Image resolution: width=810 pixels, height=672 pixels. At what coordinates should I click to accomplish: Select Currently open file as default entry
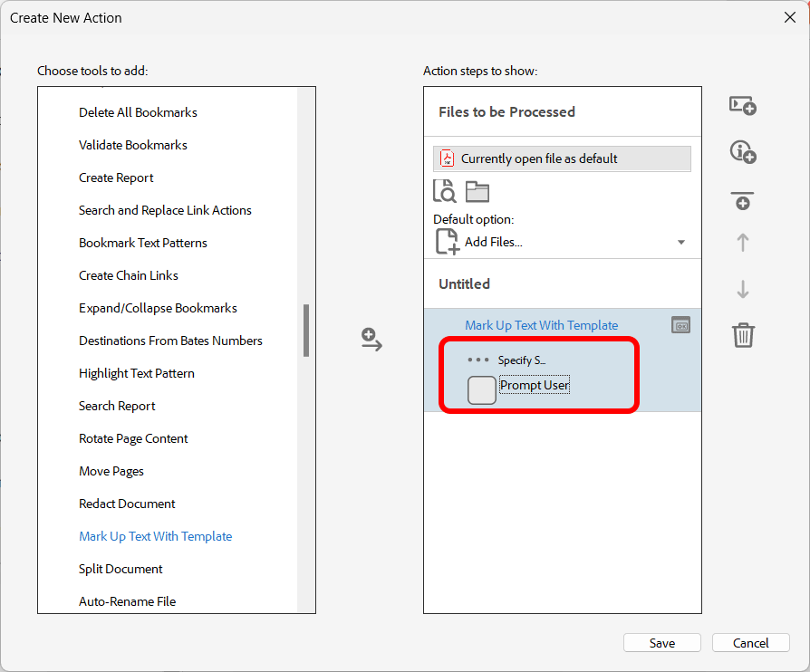coord(562,158)
